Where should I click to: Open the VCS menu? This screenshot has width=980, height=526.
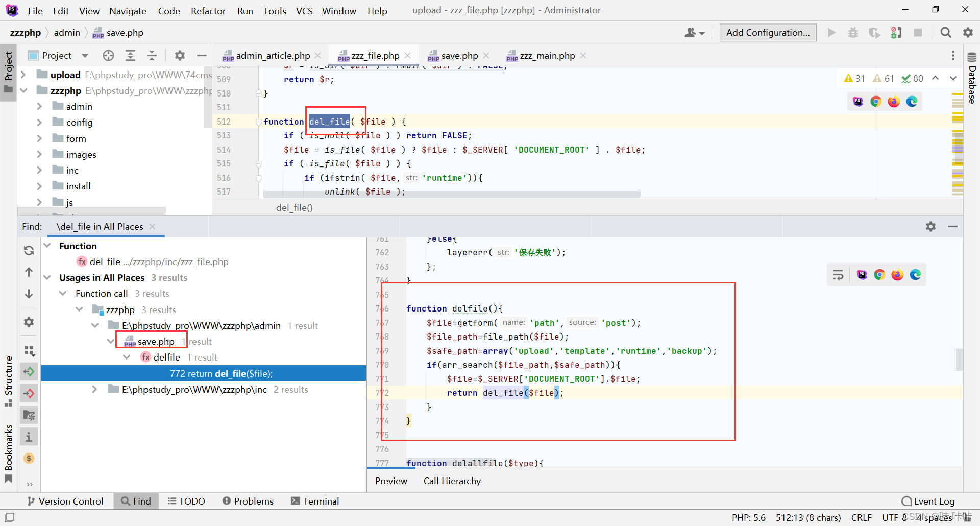click(x=304, y=11)
